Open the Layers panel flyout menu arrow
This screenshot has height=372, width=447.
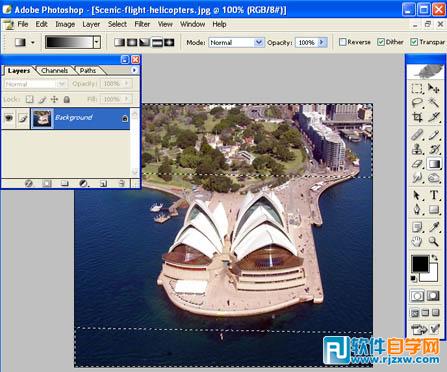134,70
